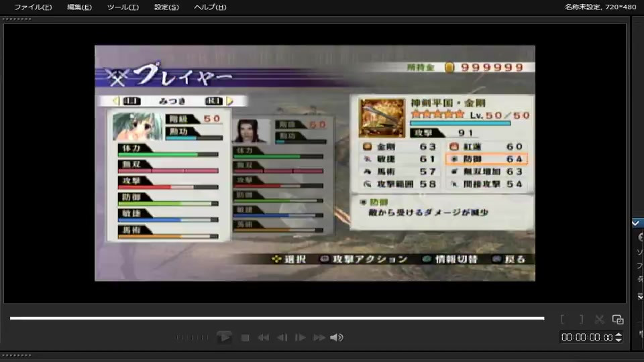Screen dimensions: 644x362
Task: Open the speaker volume control
Action: (x=337, y=338)
